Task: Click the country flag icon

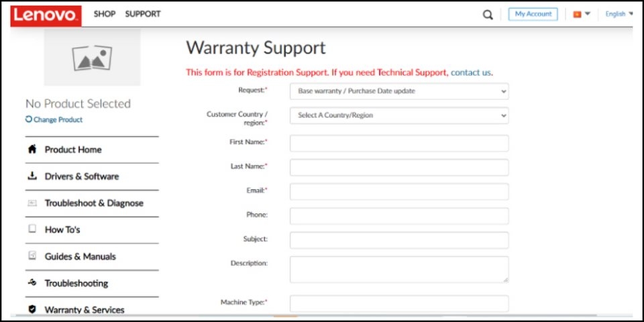Action: 577,14
